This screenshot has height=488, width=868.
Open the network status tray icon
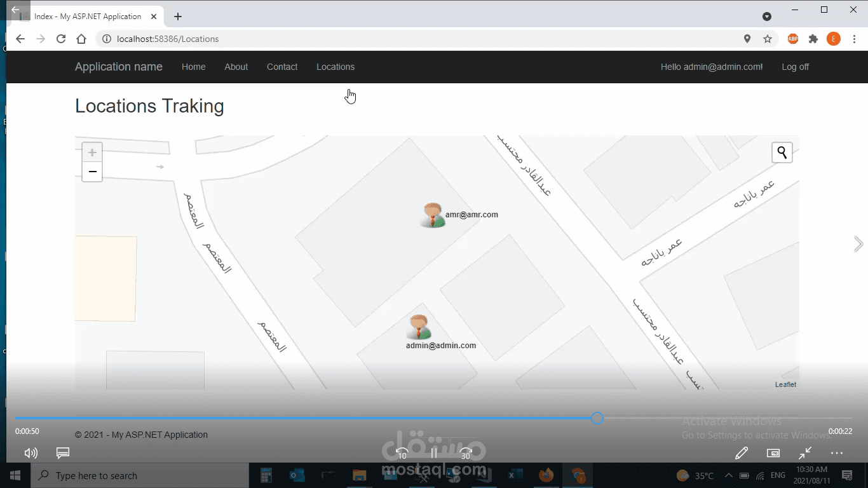759,475
